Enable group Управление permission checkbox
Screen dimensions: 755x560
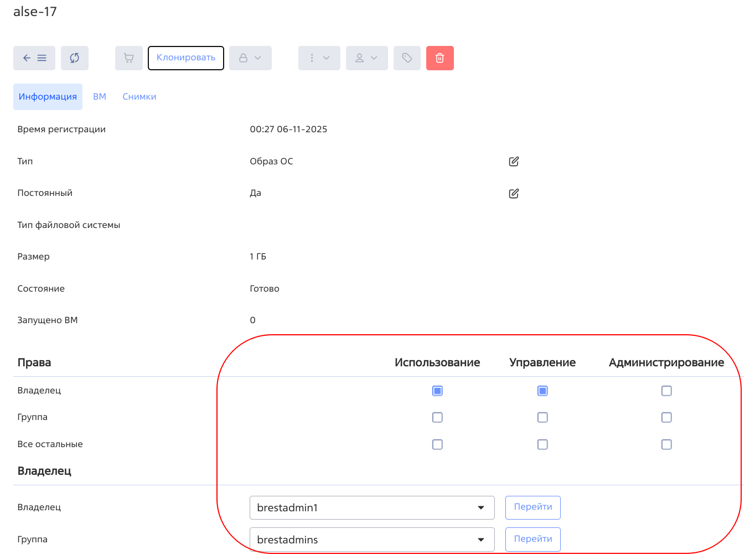coord(542,418)
